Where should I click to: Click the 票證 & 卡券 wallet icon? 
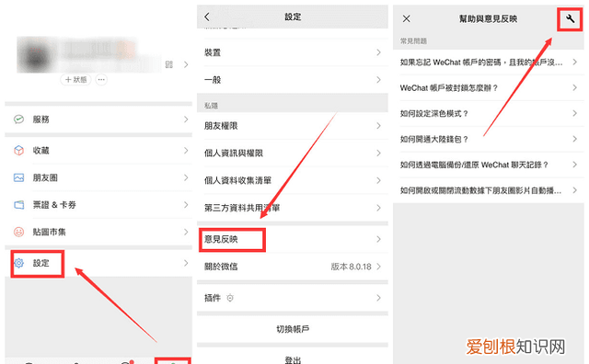(18, 205)
